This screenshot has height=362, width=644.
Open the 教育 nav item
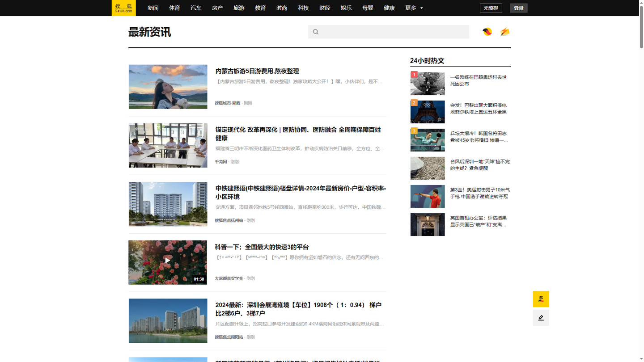260,8
